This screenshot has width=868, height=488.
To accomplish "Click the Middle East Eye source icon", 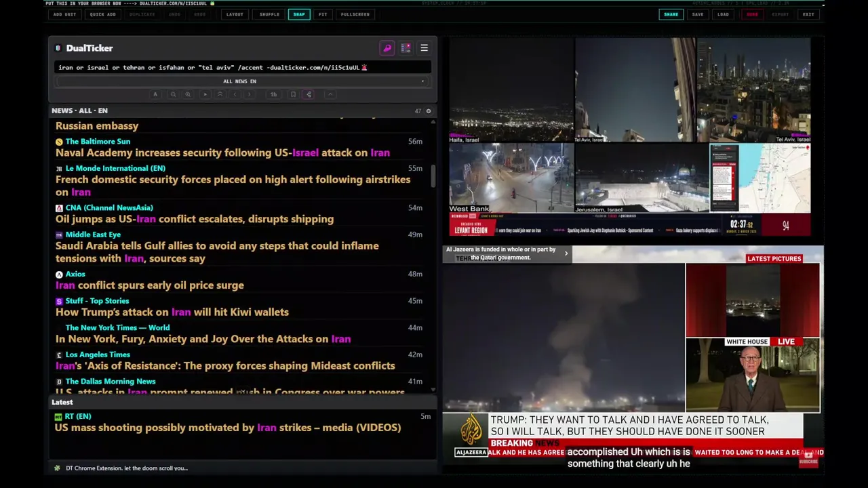I will pyautogui.click(x=59, y=235).
